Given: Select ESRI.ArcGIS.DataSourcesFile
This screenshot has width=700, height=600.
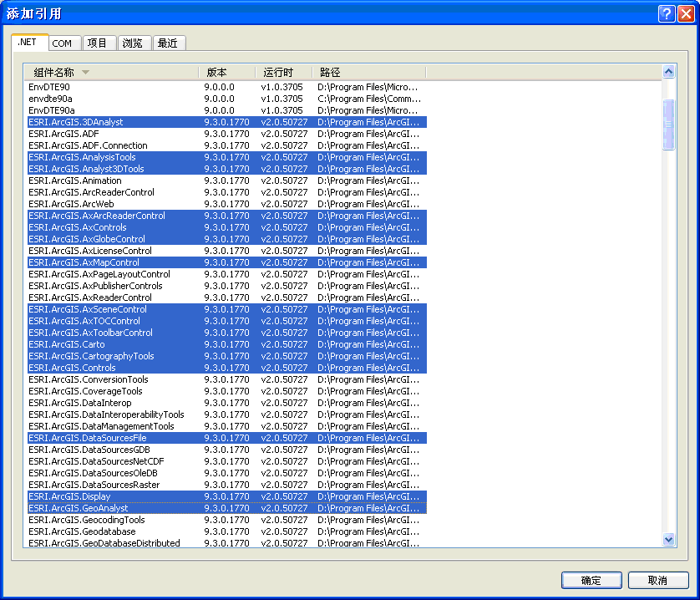Looking at the screenshot, I should coord(226,438).
